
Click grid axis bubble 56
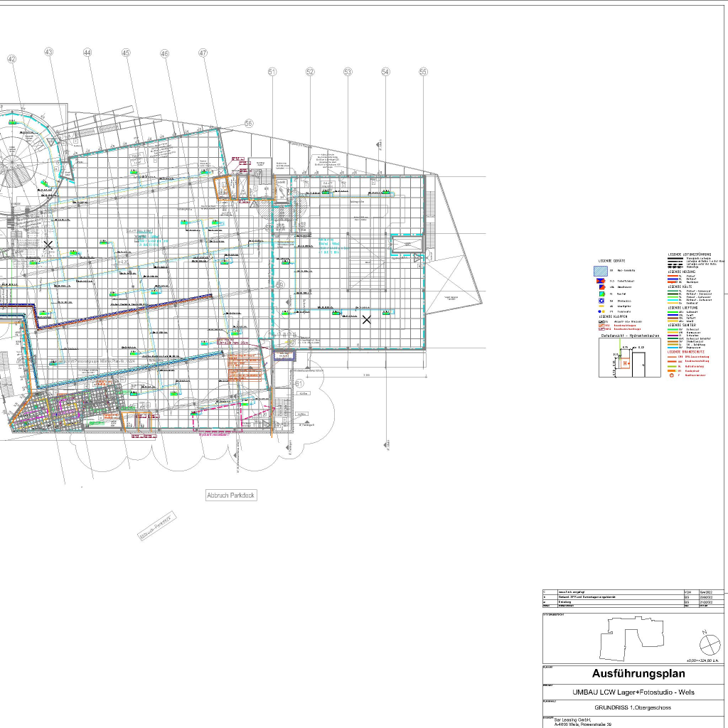pos(248,123)
